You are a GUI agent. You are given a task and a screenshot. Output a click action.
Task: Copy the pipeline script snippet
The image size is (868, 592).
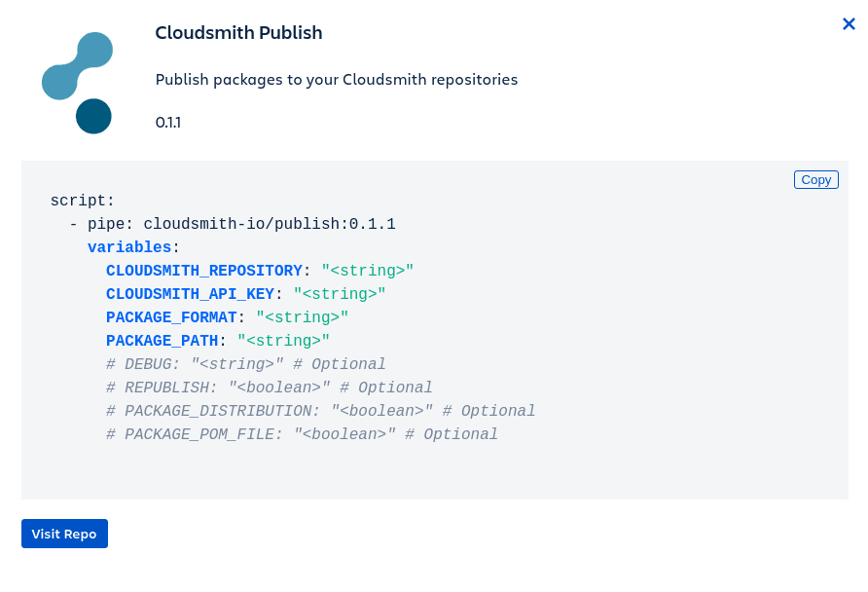click(x=816, y=179)
